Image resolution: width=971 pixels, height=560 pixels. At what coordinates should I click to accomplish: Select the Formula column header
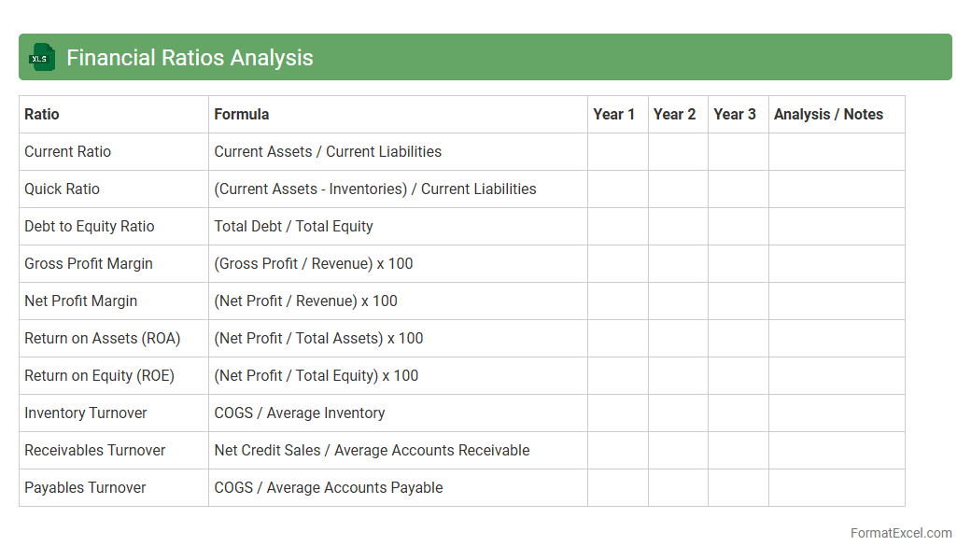point(242,114)
